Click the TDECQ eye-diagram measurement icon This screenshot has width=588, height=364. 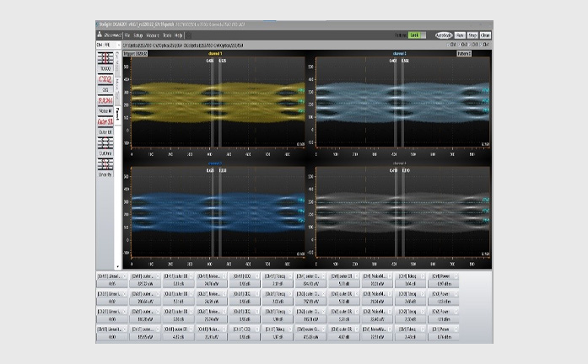click(x=105, y=58)
